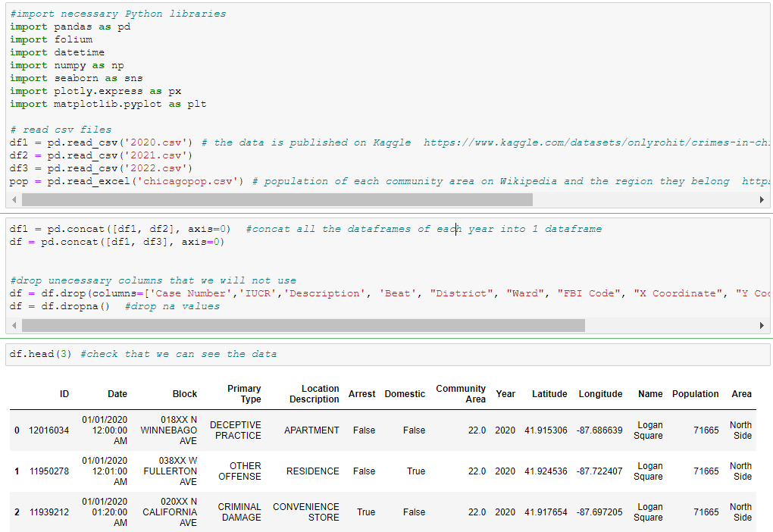The height and width of the screenshot is (532, 773).
Task: Click the CONVENIENCE STORE location cell
Action: click(x=306, y=512)
